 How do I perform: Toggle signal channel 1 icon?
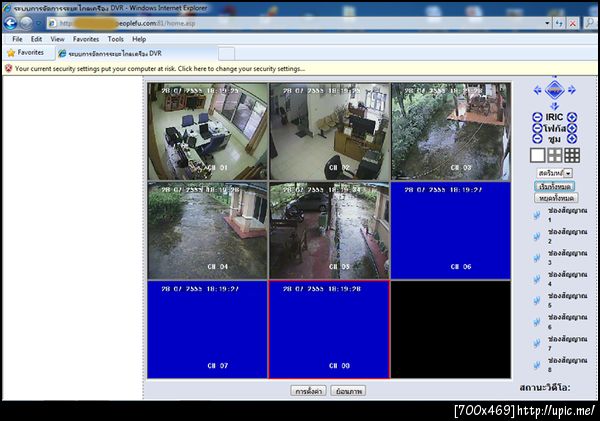pos(537,215)
